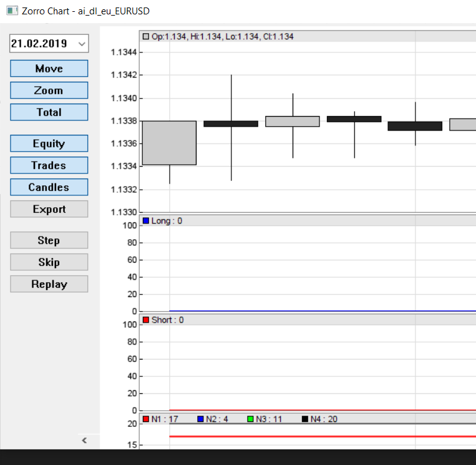The width and height of the screenshot is (476, 465).
Task: Click the Export button
Action: coord(49,209)
